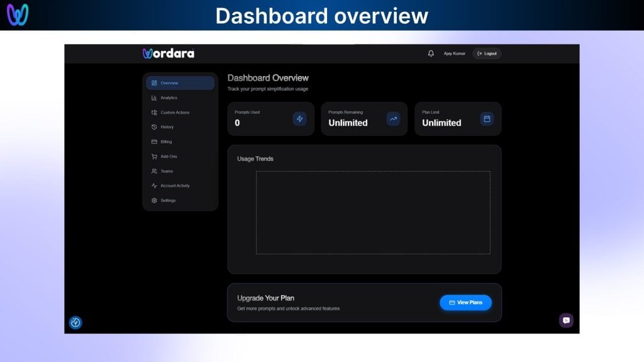Open Teams using the people icon
Viewport: 644px width, 362px height.
(154, 171)
